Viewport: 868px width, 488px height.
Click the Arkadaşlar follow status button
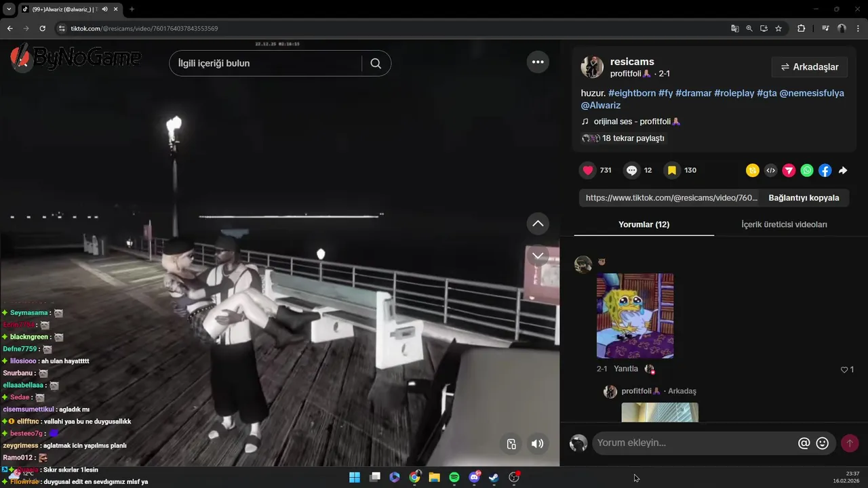[x=810, y=67]
